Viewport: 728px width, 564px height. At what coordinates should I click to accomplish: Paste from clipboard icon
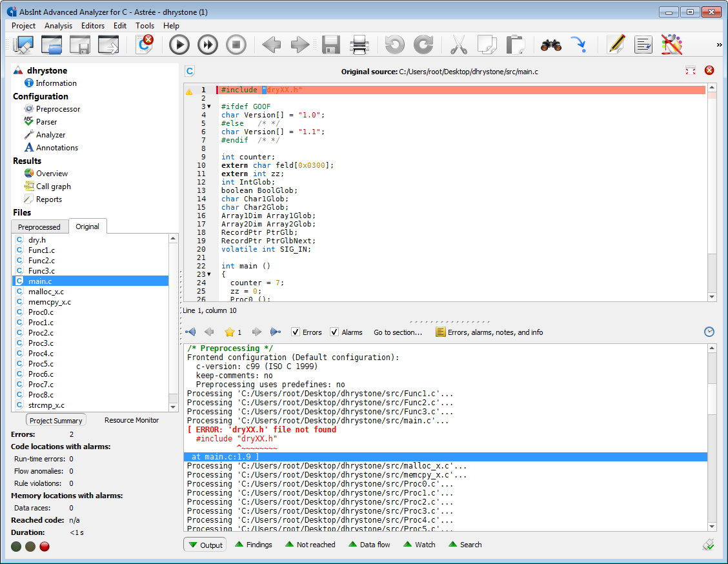click(515, 45)
